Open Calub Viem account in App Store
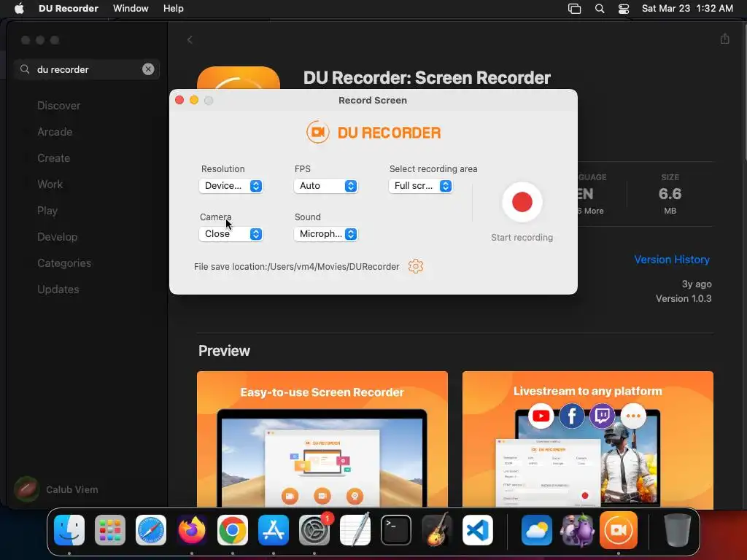This screenshot has width=747, height=560. click(x=56, y=489)
